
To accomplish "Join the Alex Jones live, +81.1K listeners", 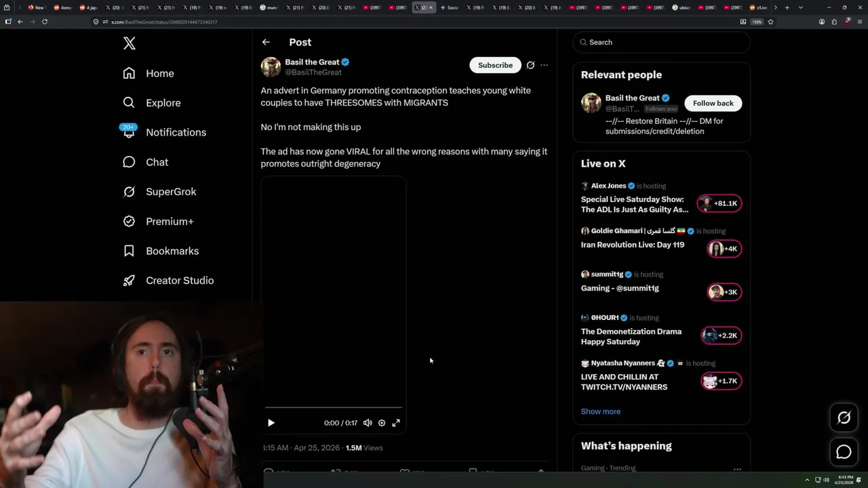I will point(719,203).
